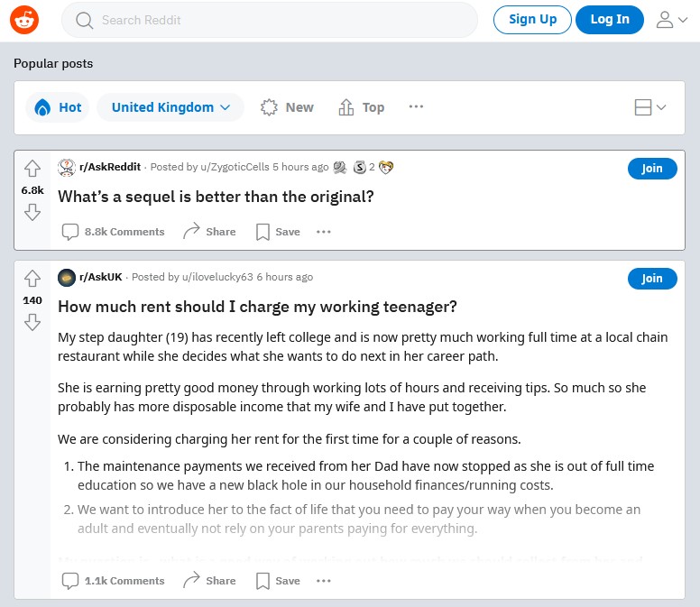Screen dimensions: 700x607
Task: Upvote the AskReddit sequel post
Action: [32, 169]
